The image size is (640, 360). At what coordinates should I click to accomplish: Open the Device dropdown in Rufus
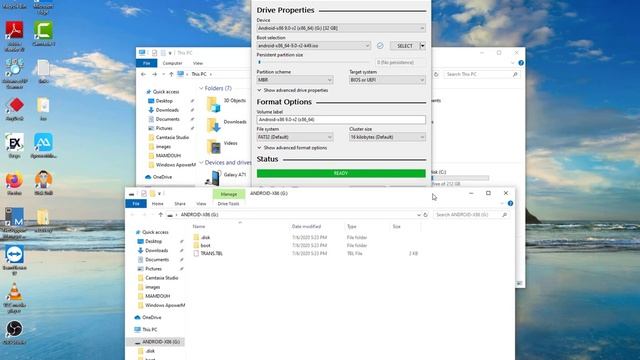coord(341,28)
